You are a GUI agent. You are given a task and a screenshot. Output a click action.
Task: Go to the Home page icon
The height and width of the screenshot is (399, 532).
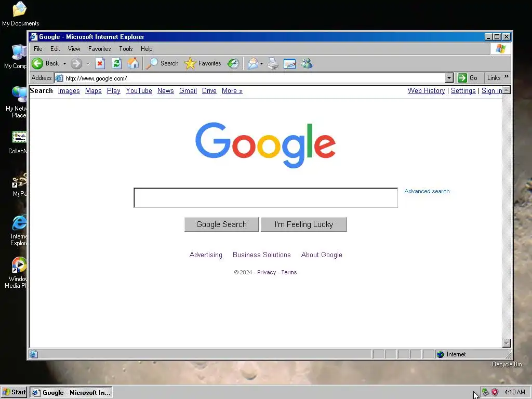tap(133, 63)
